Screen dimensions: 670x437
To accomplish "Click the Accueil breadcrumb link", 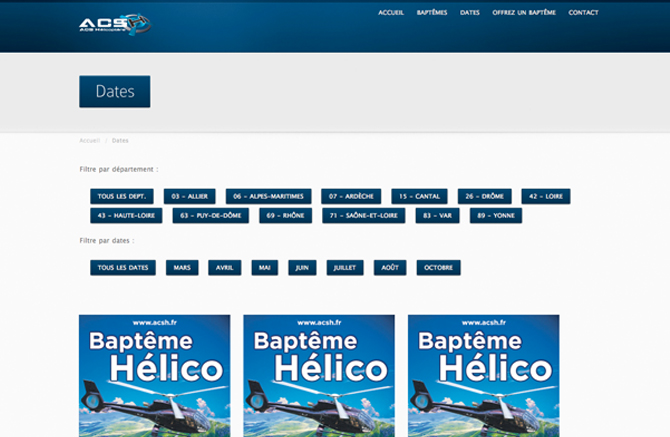I will coord(90,140).
